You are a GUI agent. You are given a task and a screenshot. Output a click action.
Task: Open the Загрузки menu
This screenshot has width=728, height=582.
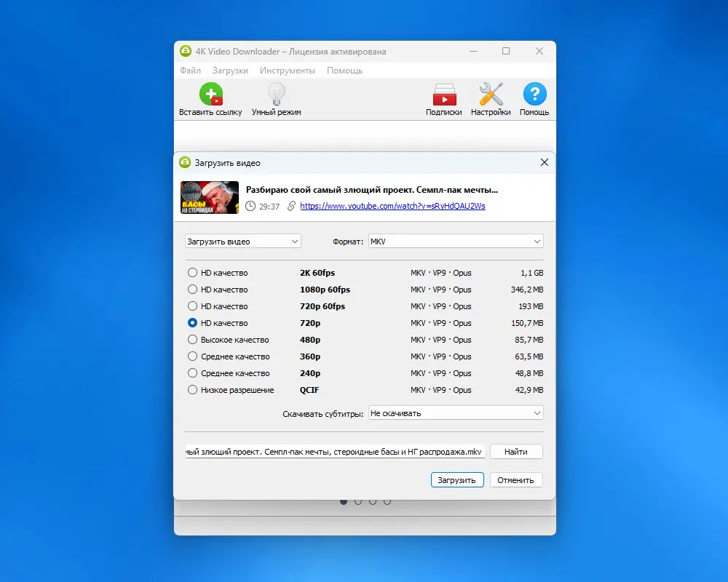click(x=230, y=71)
